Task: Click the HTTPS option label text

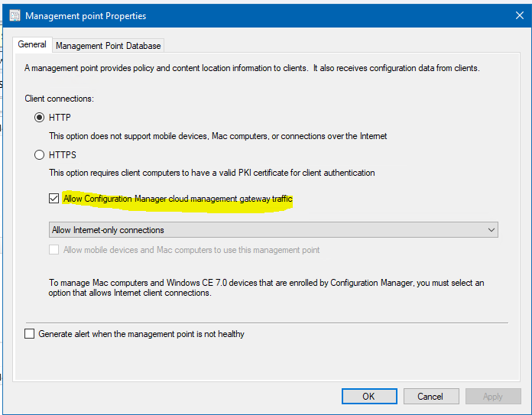Action: click(x=63, y=154)
